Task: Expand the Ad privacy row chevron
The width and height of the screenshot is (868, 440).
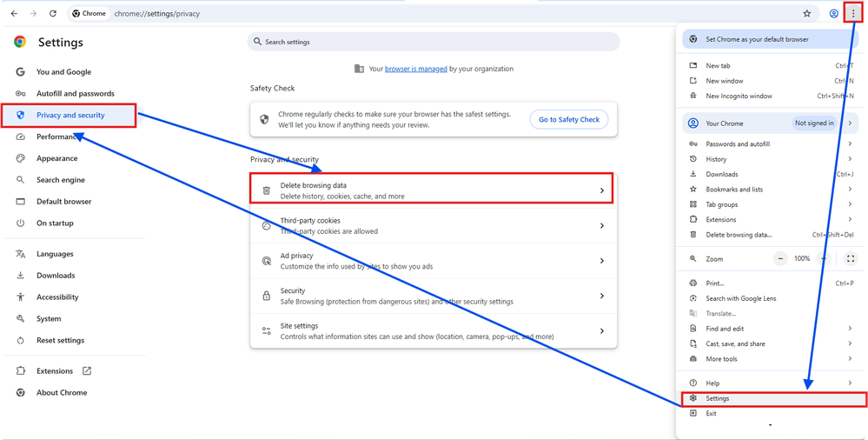Action: coord(602,261)
